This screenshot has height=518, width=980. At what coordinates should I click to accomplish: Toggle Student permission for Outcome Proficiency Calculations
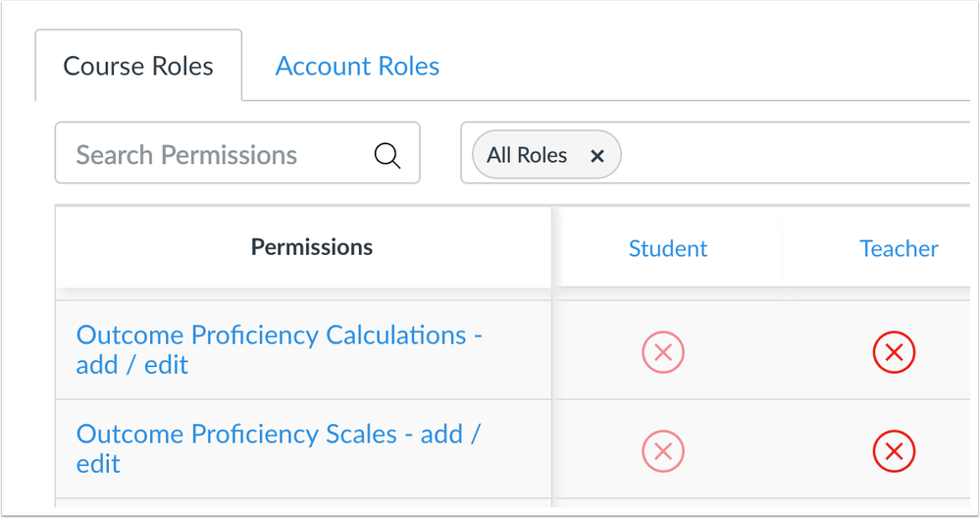(x=662, y=352)
